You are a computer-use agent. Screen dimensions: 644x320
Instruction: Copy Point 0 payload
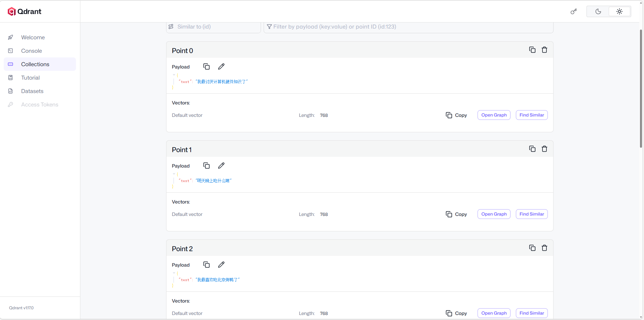point(206,66)
